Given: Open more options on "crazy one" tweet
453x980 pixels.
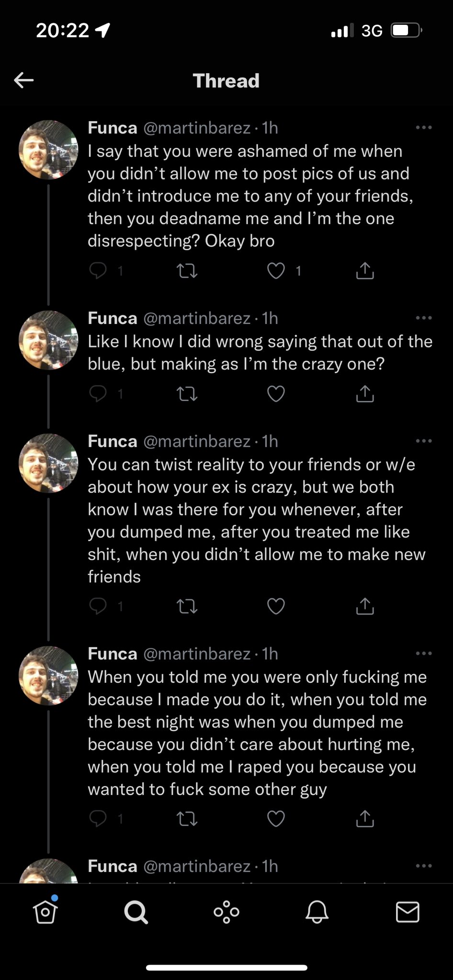Looking at the screenshot, I should [x=424, y=318].
